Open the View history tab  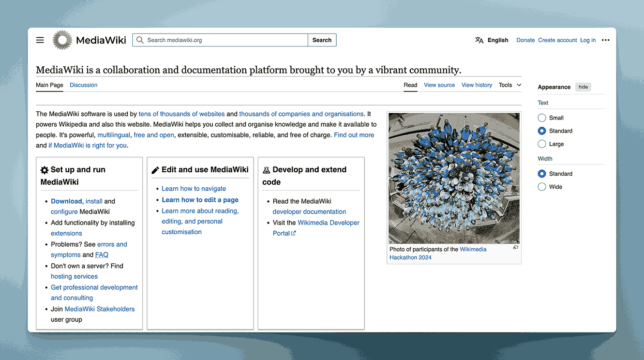(477, 85)
